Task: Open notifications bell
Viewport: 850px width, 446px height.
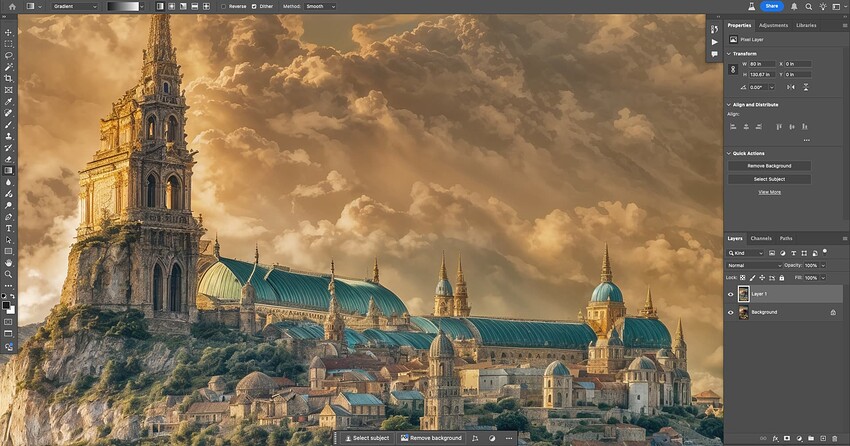Action: point(794,7)
